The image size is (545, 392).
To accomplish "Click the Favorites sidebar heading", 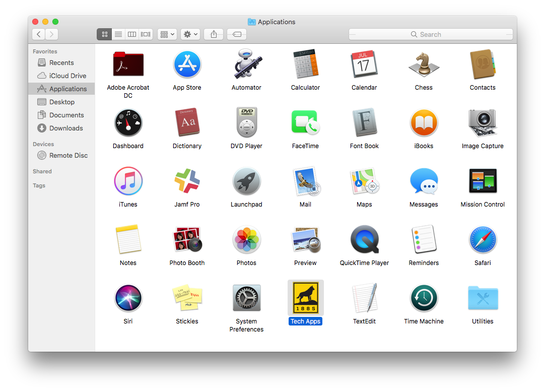I will [45, 51].
